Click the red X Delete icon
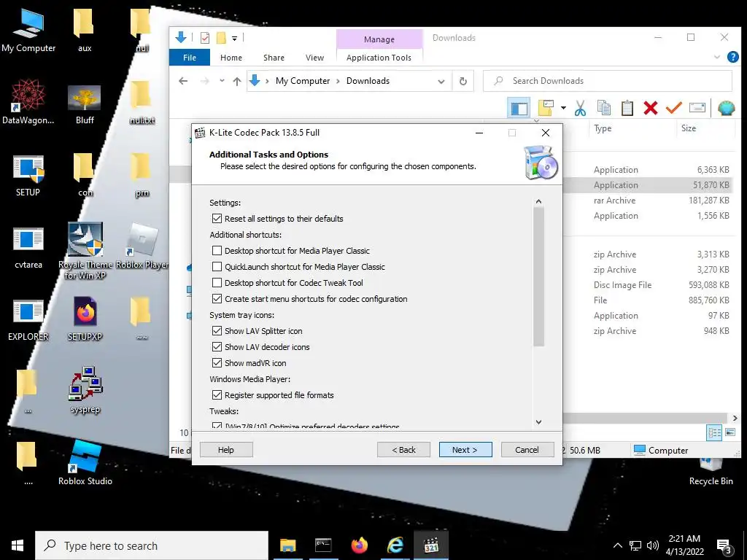This screenshot has height=560, width=747. pos(650,109)
